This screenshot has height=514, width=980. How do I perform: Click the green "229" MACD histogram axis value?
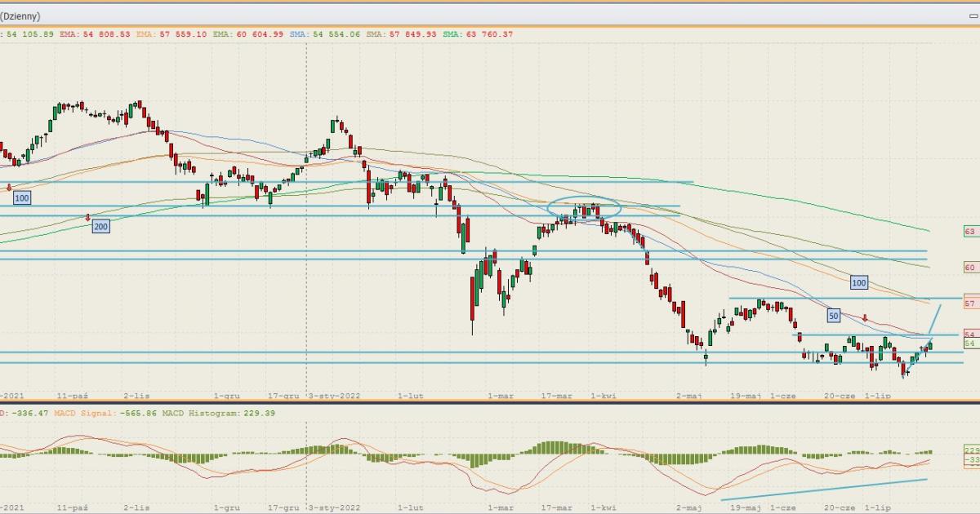(971, 450)
